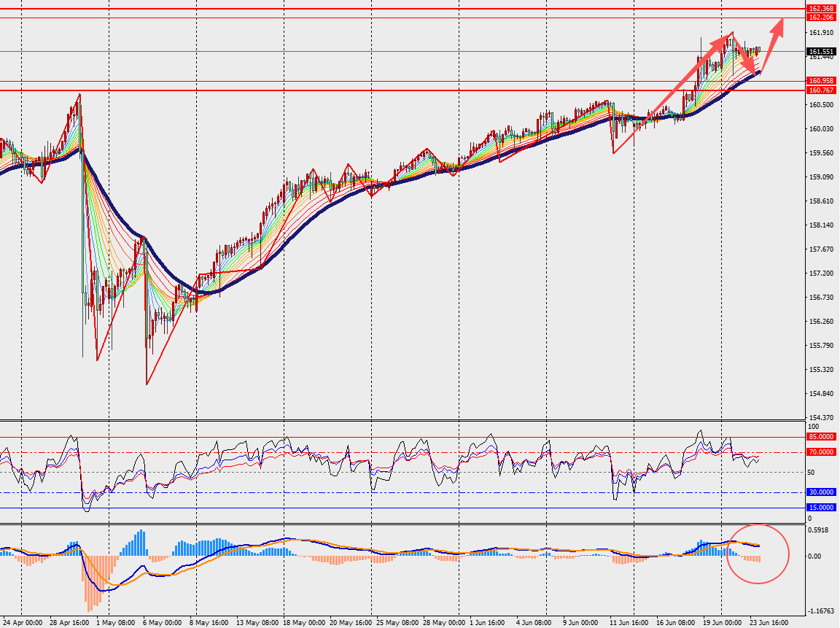This screenshot has height=628, width=840.
Task: Select the 160.958 red support label
Action: pyautogui.click(x=821, y=81)
